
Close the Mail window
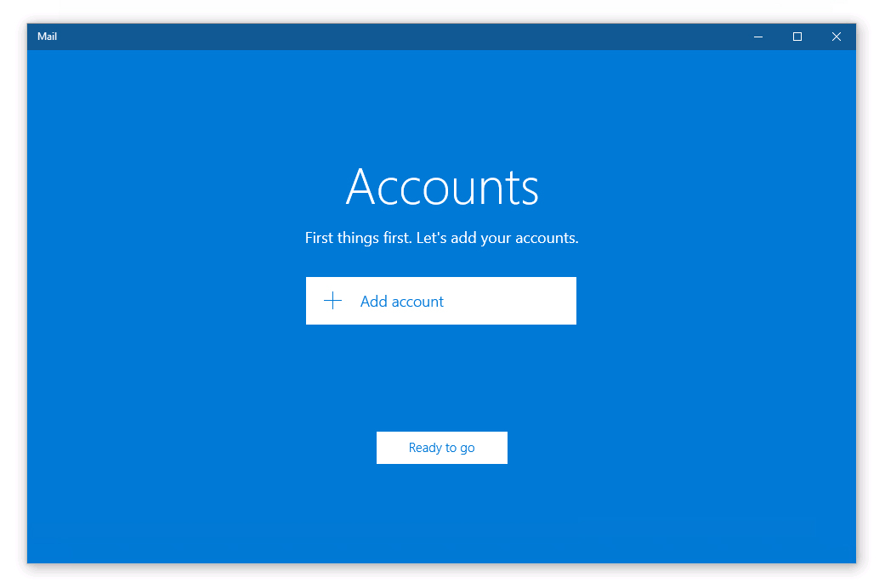[837, 37]
